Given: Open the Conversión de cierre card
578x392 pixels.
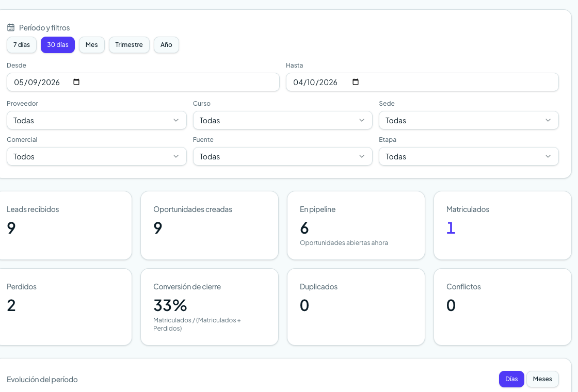Looking at the screenshot, I should coord(210,307).
